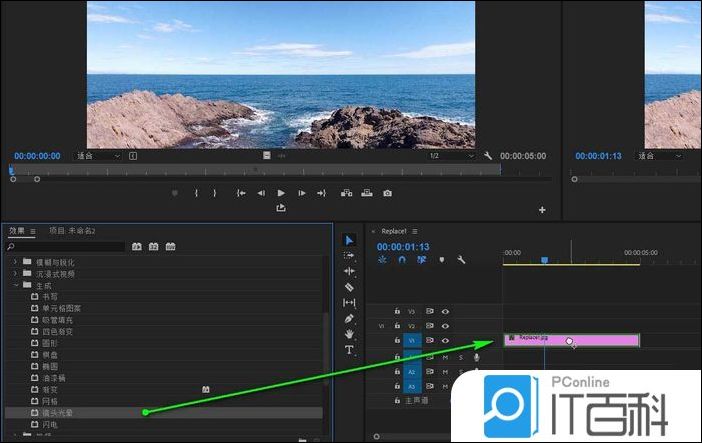
Task: Open timeline display settings wrench
Action: point(461,260)
